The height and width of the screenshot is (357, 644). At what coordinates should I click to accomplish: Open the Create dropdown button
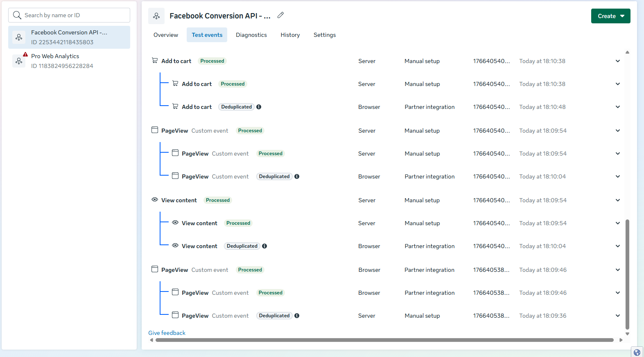pyautogui.click(x=610, y=16)
